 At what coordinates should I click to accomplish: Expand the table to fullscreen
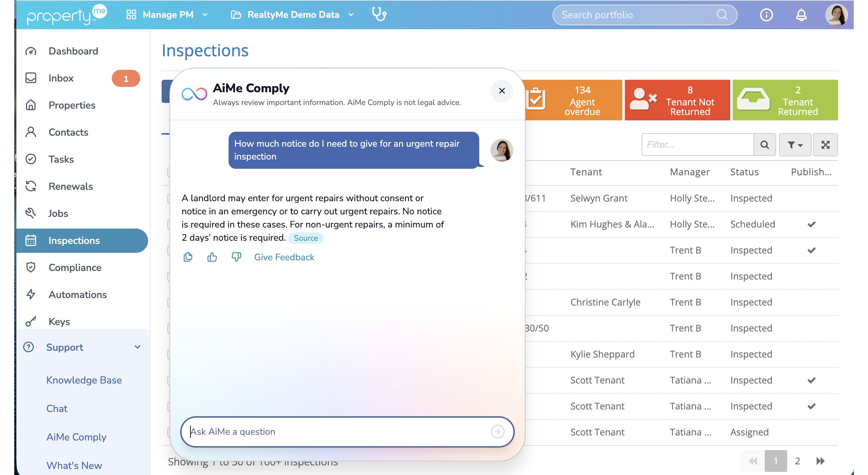coord(826,145)
